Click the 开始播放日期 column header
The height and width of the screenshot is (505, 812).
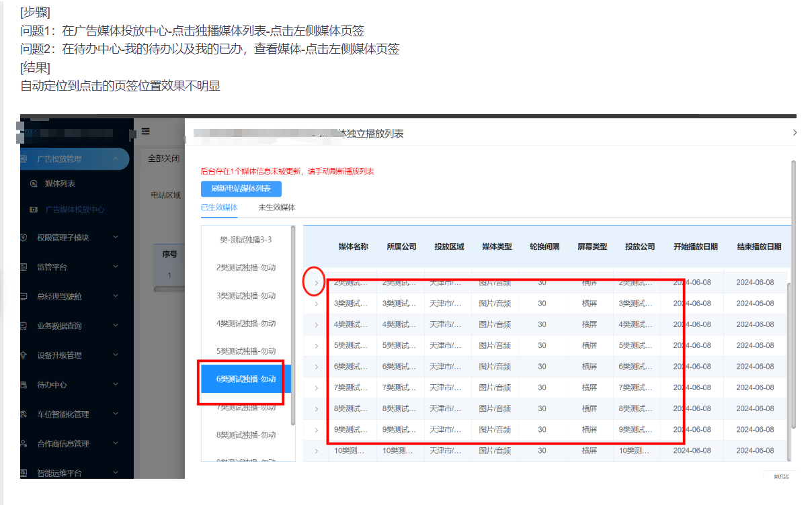(696, 246)
